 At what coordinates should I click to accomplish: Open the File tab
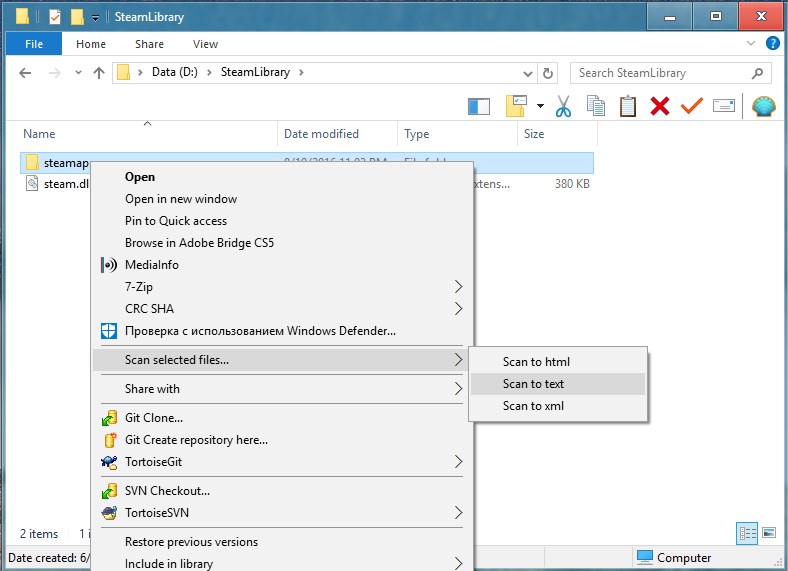34,44
